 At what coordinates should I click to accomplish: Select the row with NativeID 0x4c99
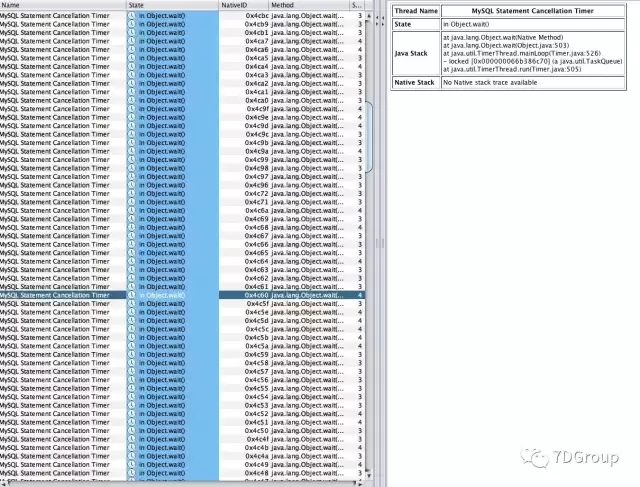tap(182, 160)
